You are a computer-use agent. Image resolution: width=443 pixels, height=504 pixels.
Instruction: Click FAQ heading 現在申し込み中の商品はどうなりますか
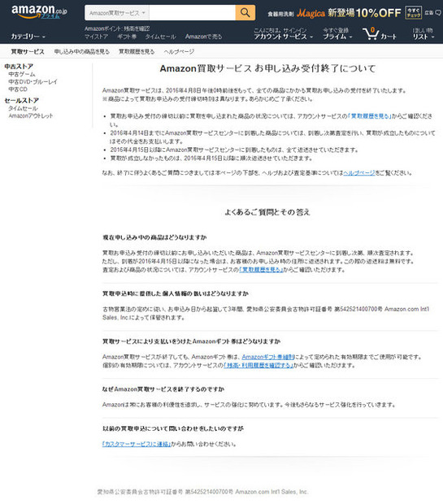154,237
